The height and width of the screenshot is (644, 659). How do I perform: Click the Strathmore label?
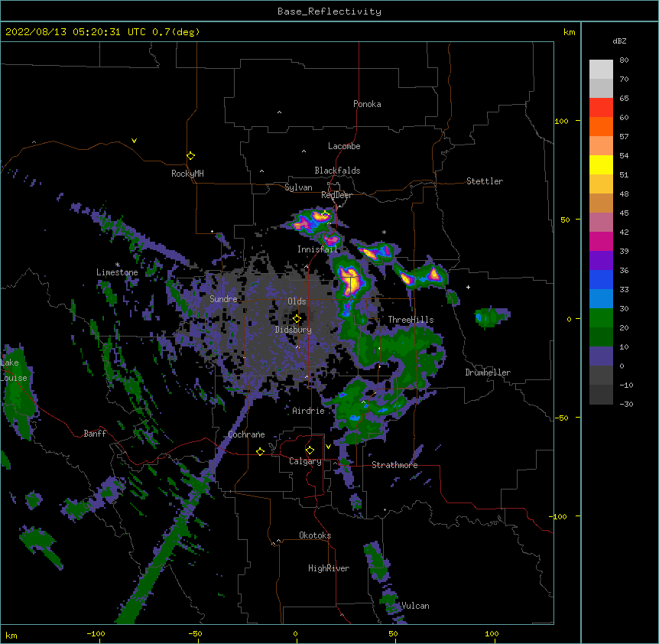tap(394, 465)
